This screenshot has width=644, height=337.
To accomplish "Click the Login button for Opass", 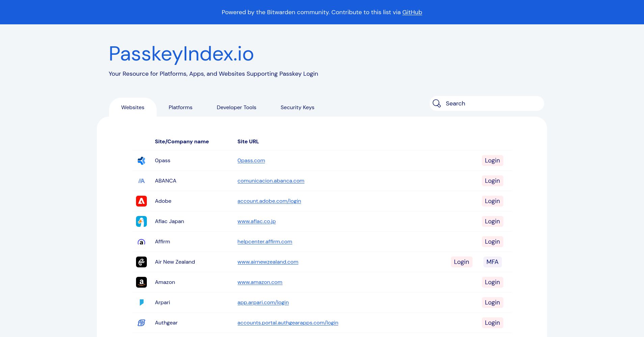I will tap(492, 161).
